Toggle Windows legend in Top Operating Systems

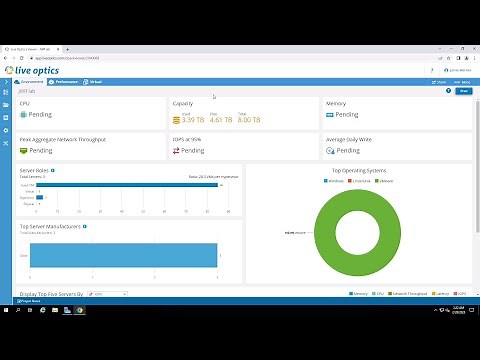pyautogui.click(x=334, y=181)
